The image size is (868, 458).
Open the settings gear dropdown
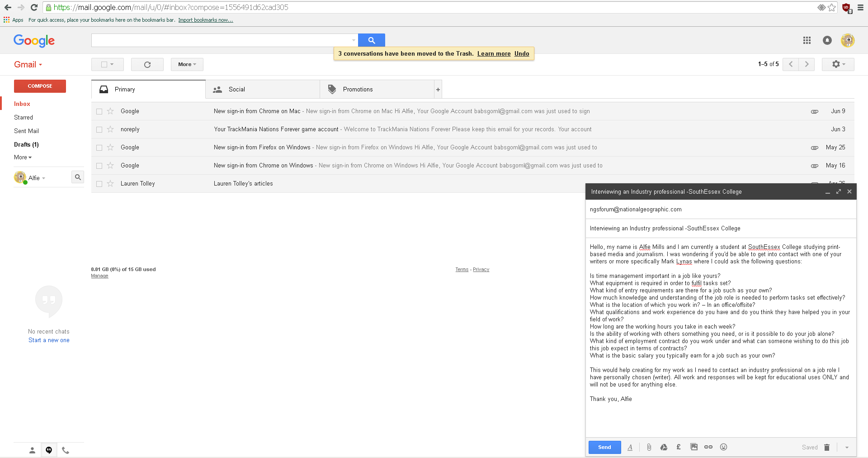coord(838,64)
